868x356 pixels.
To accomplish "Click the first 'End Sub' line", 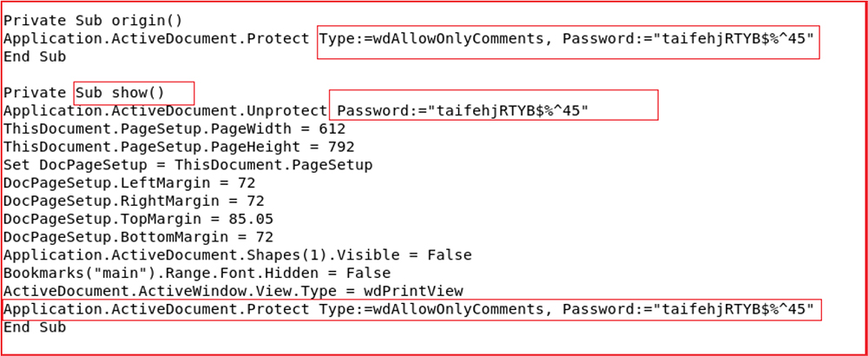I will click(35, 56).
